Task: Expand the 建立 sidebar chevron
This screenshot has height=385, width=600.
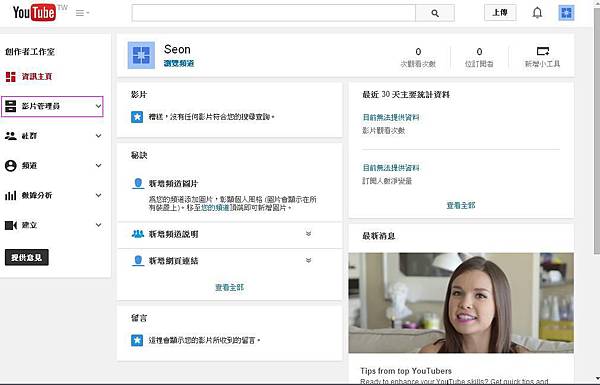Action: (x=98, y=225)
